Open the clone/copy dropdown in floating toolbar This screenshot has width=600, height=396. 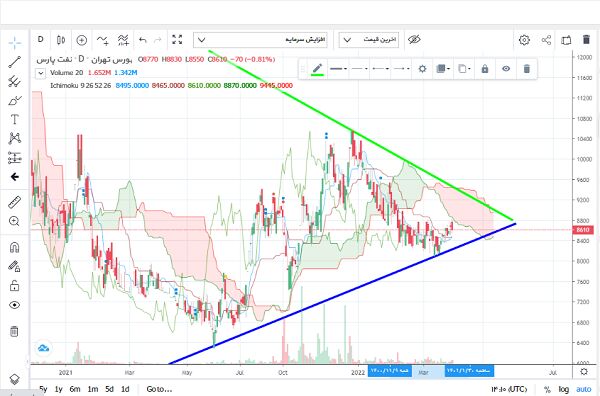[464, 69]
